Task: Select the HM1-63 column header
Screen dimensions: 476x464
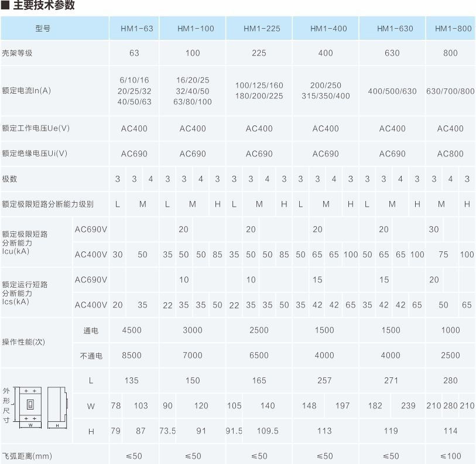Action: coord(134,28)
